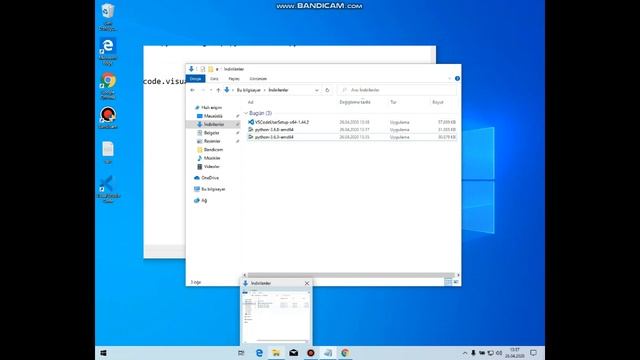The image size is (640, 360).
Task: Show hidden system tray icons
Action: tap(464, 353)
